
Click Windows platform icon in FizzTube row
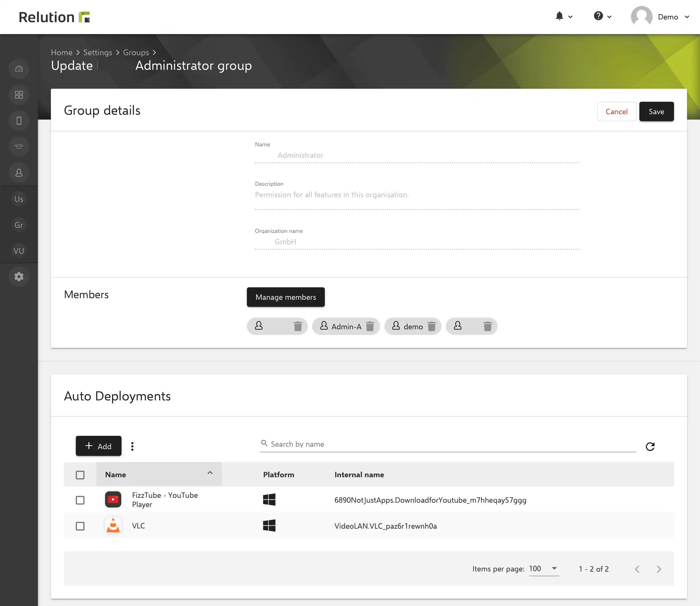pyautogui.click(x=269, y=499)
